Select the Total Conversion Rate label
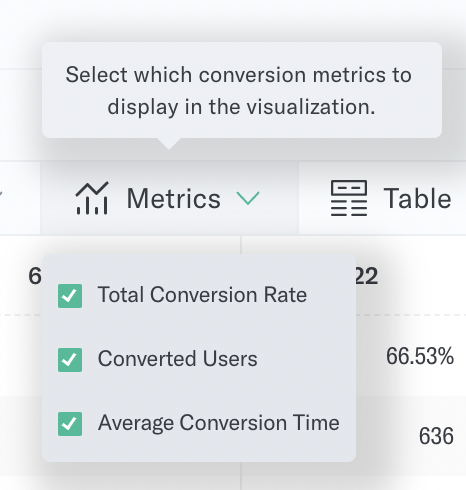 [202, 295]
